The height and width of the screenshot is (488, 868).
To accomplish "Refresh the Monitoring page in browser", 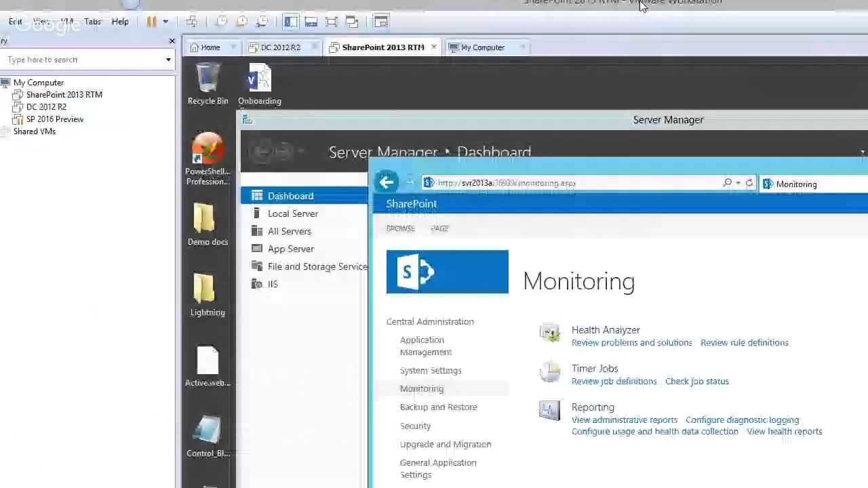I will [749, 183].
